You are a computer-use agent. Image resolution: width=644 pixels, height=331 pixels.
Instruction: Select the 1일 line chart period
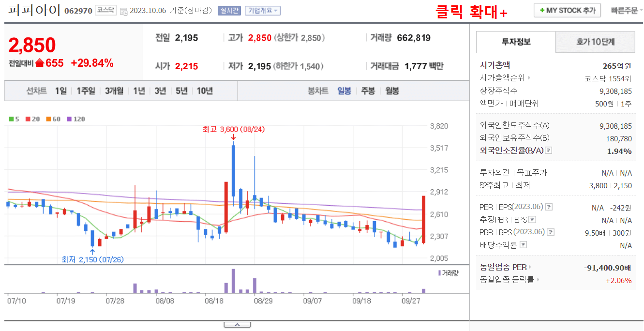(61, 91)
